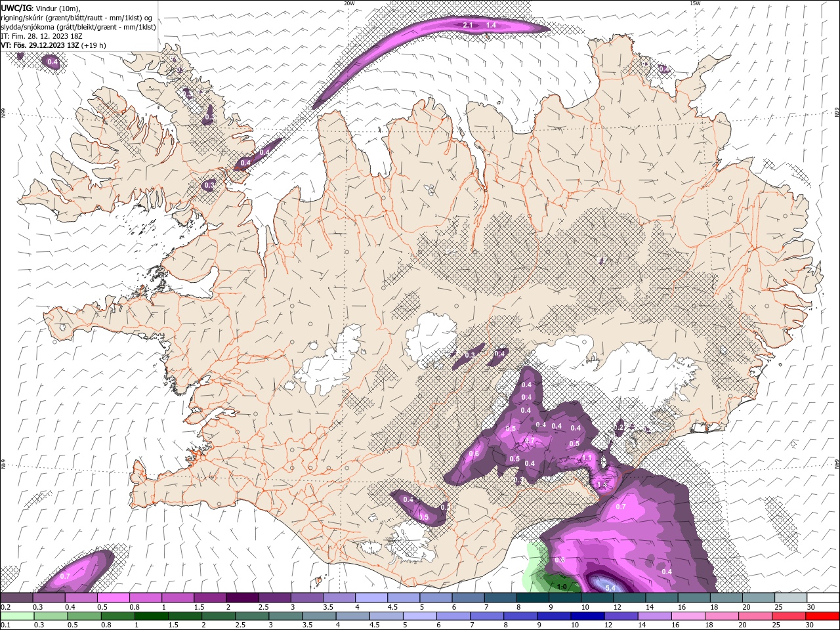Click the red-pink swatch between 25 and 30 on the lower scale

(787, 616)
